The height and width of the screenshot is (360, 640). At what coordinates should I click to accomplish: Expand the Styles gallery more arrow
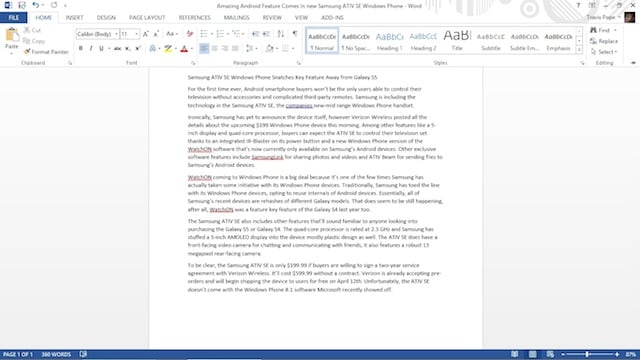tap(579, 50)
